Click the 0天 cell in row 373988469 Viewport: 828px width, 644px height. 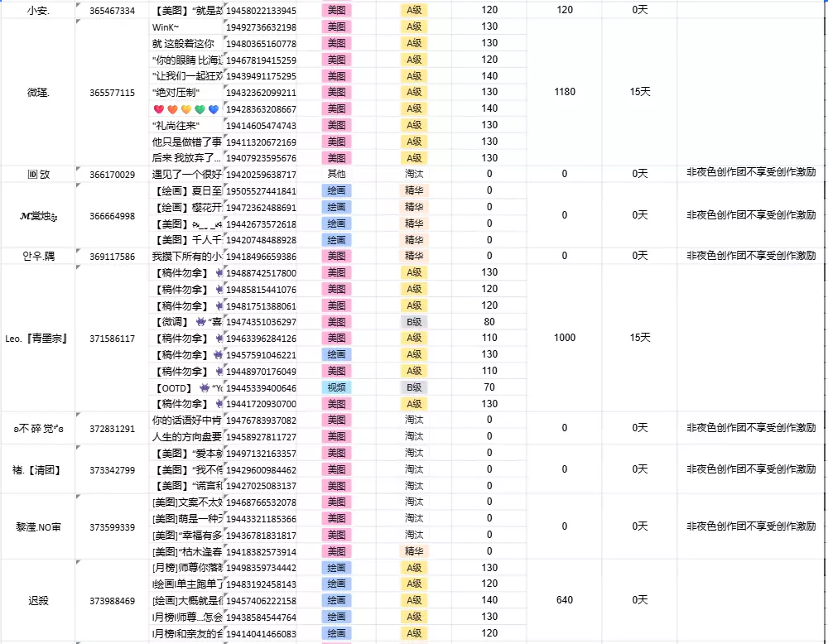(639, 600)
